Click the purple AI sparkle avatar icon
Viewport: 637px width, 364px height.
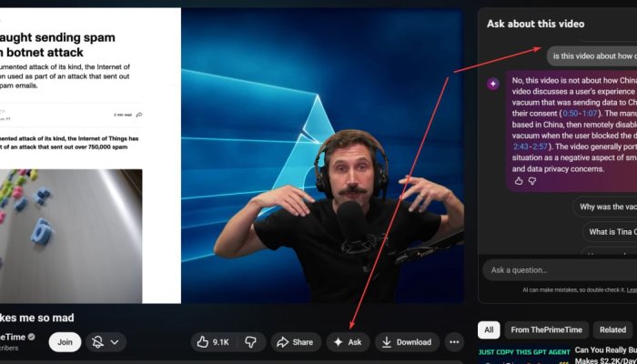(493, 84)
